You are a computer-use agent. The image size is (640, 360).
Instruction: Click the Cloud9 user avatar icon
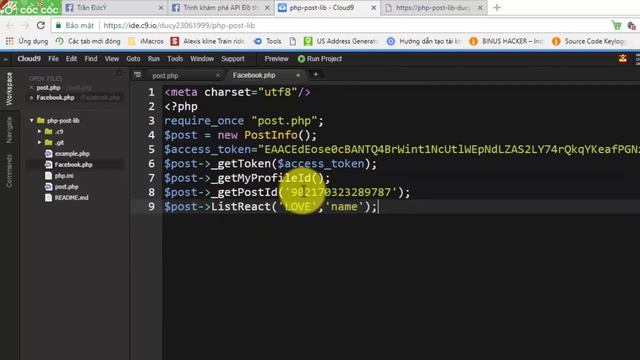coord(623,59)
